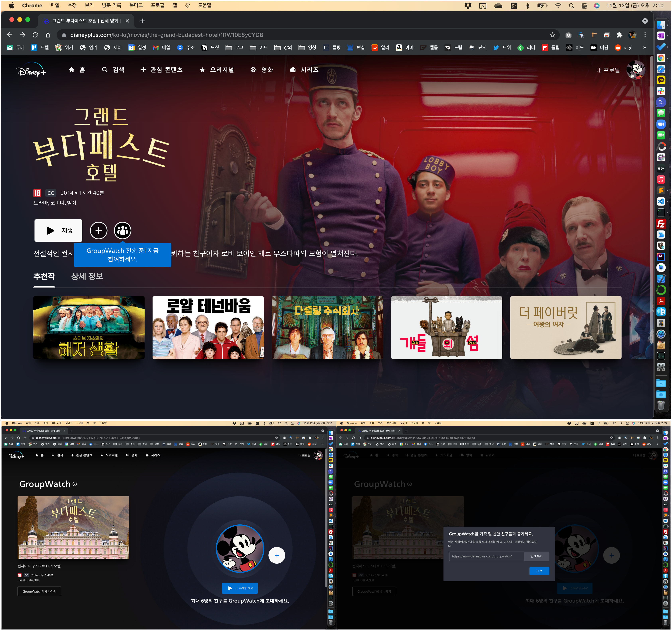Expand hidden bookmarks overflow chevron

(x=644, y=48)
